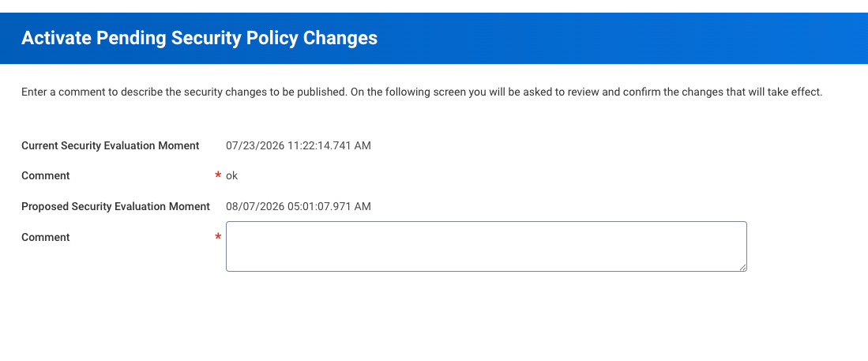This screenshot has width=868, height=361.
Task: Click the Comment label beside 'ok'
Action: (x=45, y=175)
